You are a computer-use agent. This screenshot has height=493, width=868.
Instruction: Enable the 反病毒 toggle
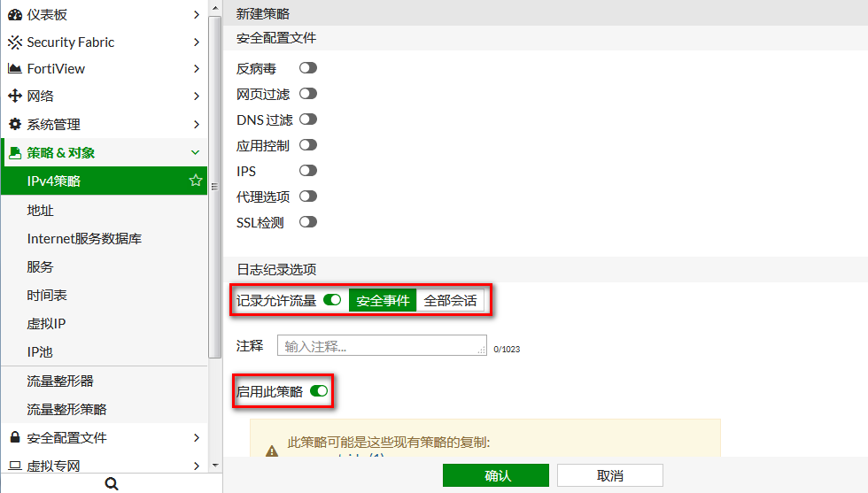click(307, 68)
